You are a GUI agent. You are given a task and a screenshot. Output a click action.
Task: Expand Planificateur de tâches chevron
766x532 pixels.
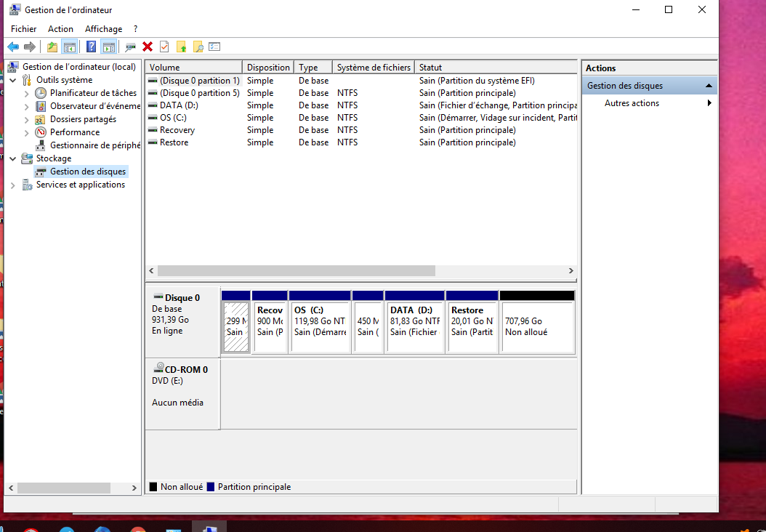click(x=27, y=93)
